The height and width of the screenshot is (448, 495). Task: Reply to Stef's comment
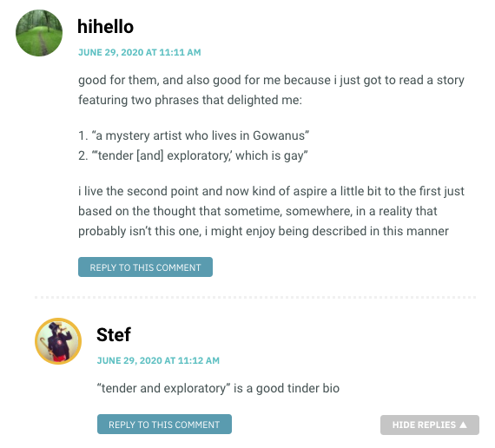164,425
